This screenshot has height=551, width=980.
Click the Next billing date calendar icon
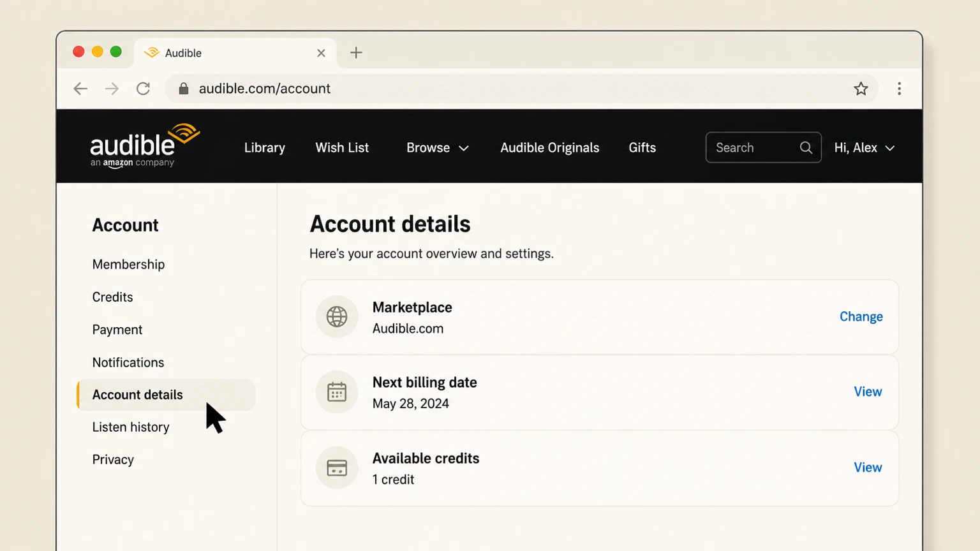click(337, 392)
